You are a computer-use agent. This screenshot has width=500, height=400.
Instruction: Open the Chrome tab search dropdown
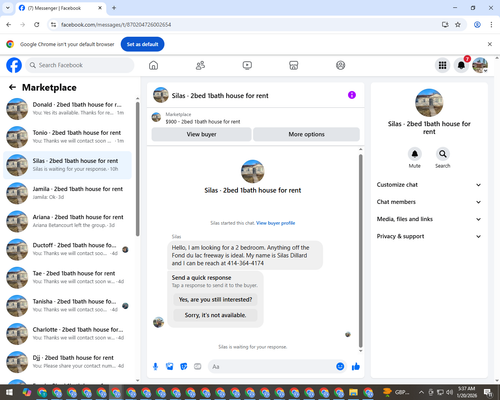tap(7, 8)
